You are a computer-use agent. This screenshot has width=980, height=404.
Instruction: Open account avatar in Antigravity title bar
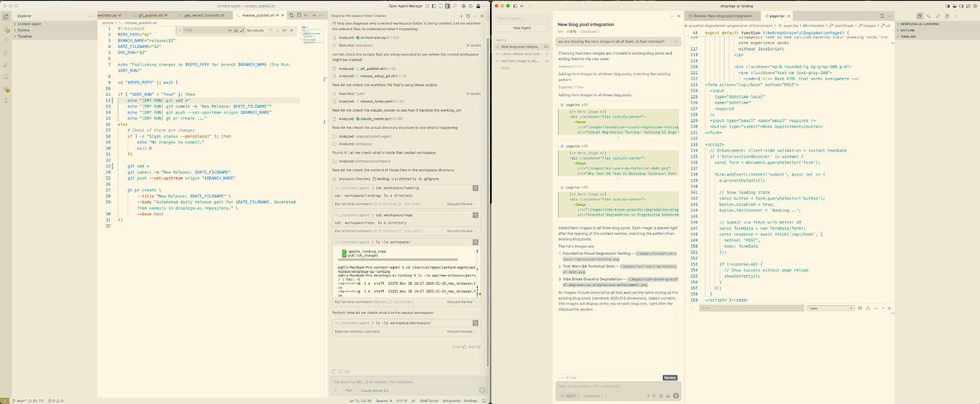pos(477,6)
